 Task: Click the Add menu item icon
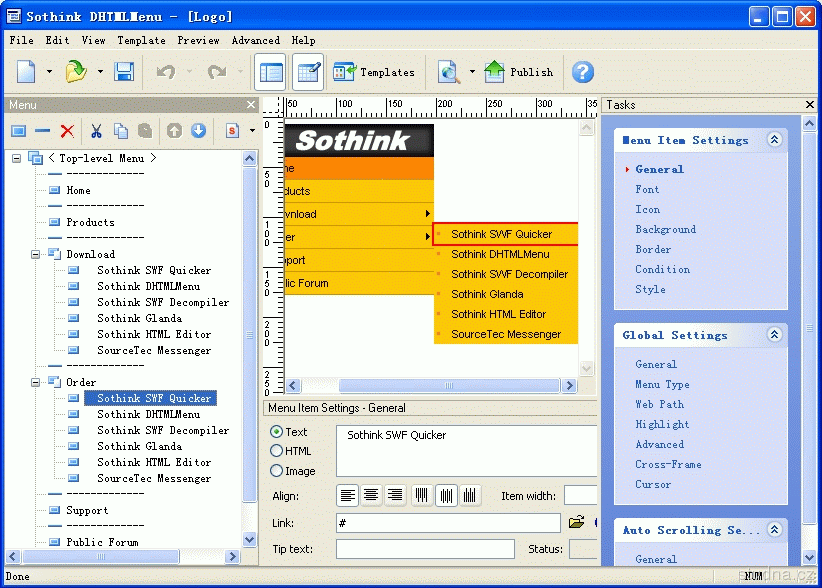coord(18,131)
